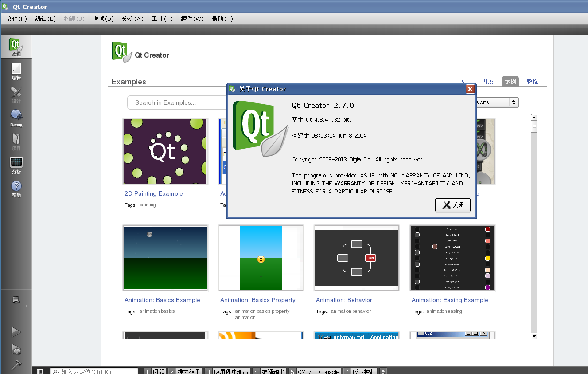Open the 工具(T) menu
588x374 pixels.
click(162, 19)
